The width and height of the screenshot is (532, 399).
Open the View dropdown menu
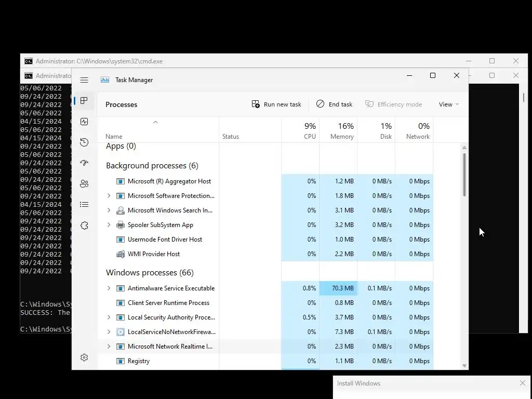448,104
